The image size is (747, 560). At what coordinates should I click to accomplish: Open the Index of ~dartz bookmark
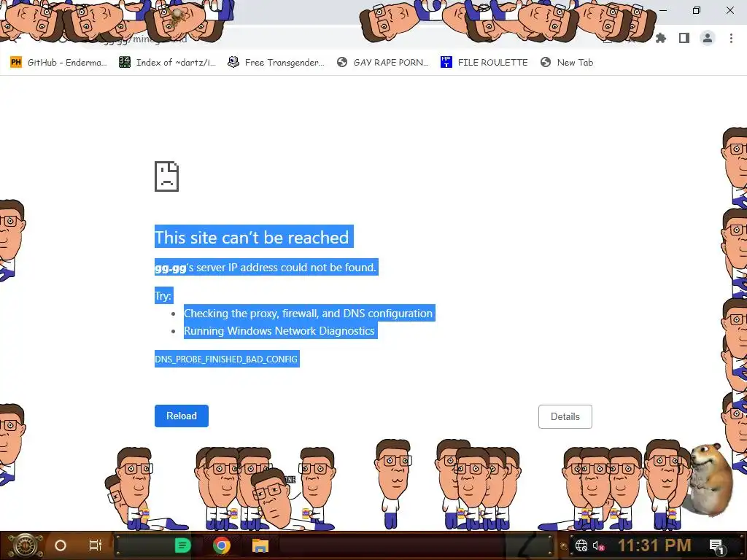coord(167,63)
